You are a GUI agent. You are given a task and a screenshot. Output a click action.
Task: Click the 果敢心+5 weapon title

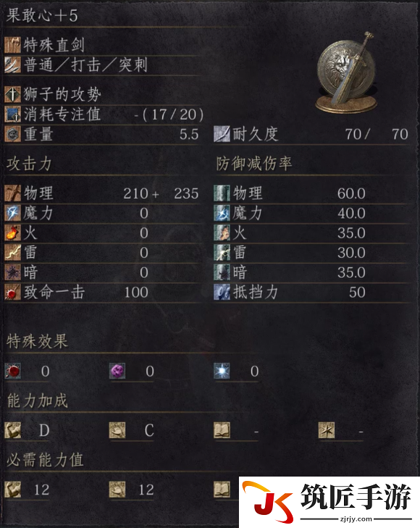pyautogui.click(x=42, y=15)
